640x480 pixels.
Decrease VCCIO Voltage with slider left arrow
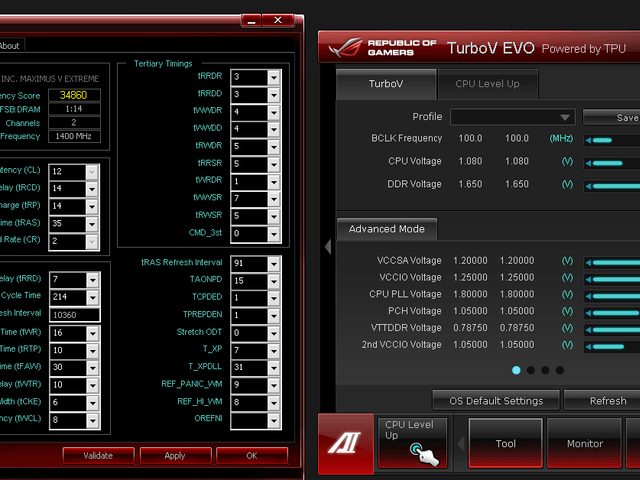(588, 280)
